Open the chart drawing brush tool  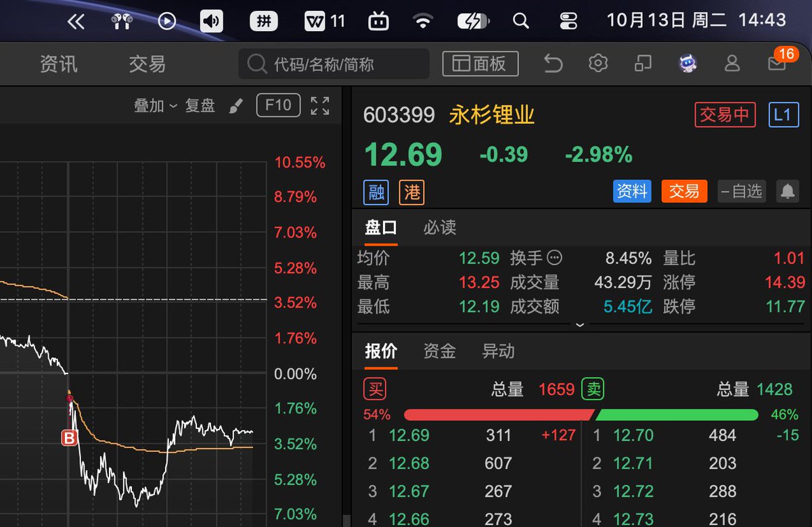(235, 106)
